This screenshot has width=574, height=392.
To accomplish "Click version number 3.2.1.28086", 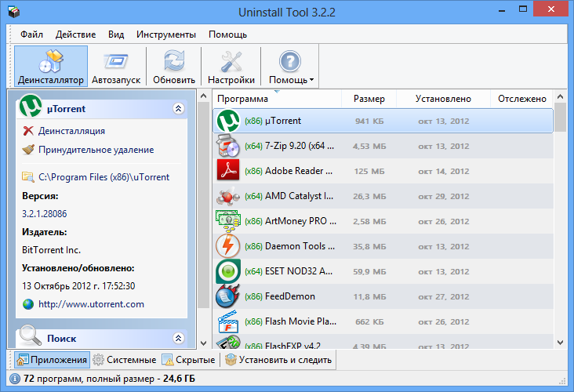I will click(44, 214).
